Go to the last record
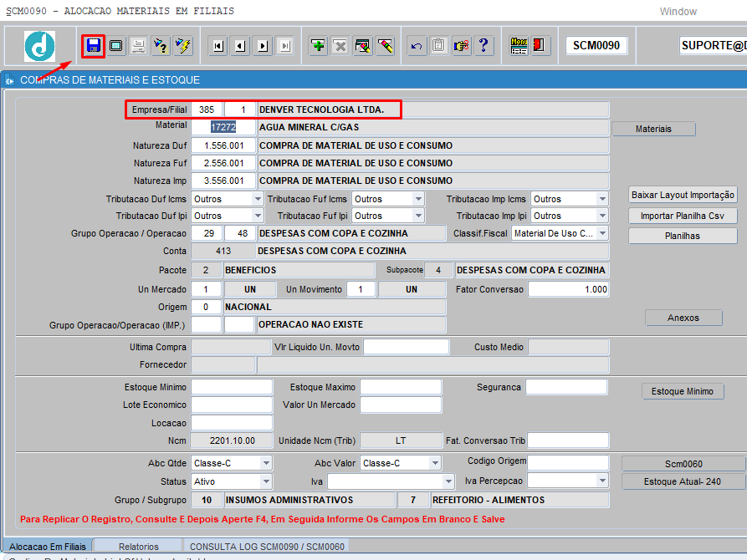747x560 pixels. click(x=285, y=46)
